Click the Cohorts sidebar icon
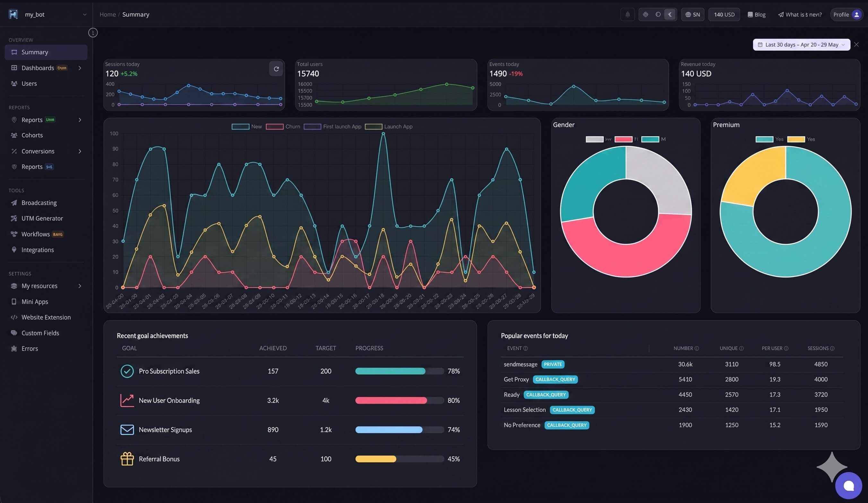 coord(14,135)
